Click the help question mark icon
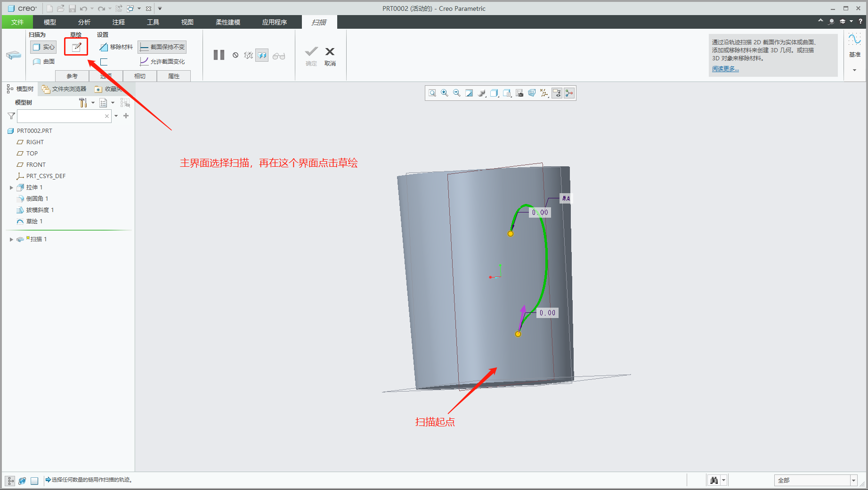The height and width of the screenshot is (490, 868). 860,21
